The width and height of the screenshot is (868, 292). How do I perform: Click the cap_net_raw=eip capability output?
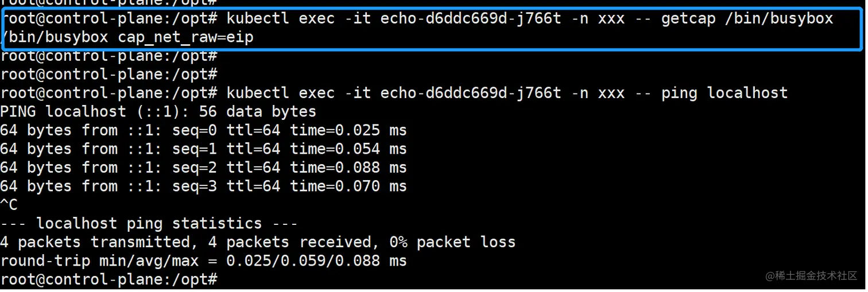tap(185, 38)
